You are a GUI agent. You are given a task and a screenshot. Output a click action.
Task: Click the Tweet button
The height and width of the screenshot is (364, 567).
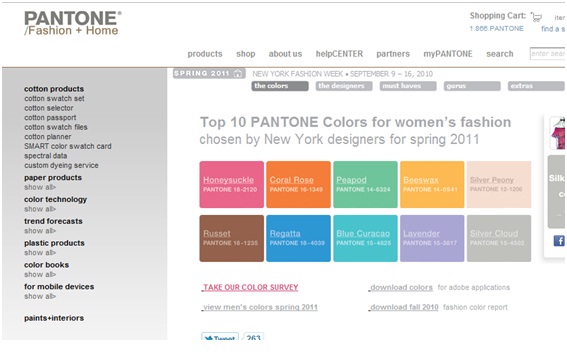pyautogui.click(x=219, y=337)
